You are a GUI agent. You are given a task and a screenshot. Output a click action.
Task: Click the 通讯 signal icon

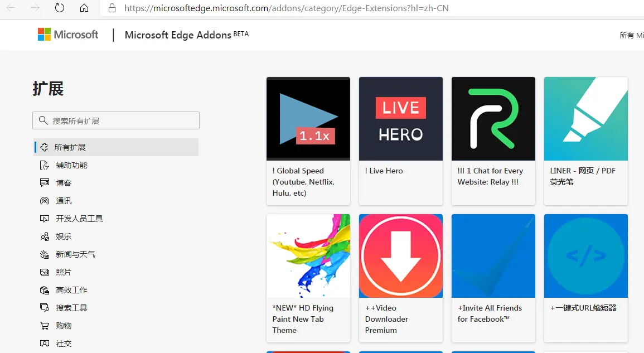point(45,201)
